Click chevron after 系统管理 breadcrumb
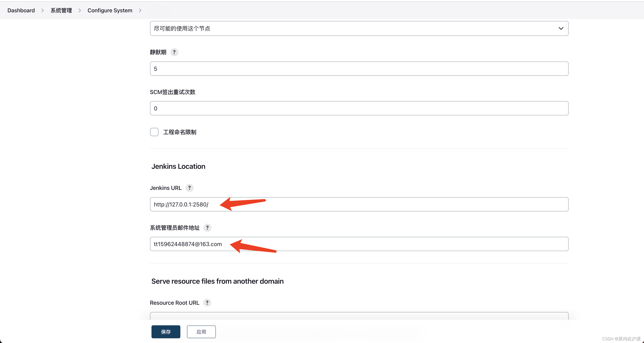 79,10
